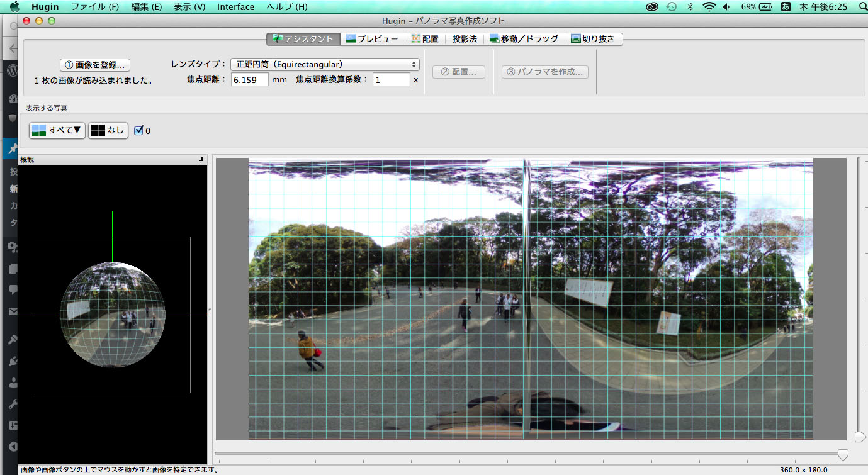Open the レンズタイプ dropdown
This screenshot has width=868, height=475.
click(x=324, y=64)
